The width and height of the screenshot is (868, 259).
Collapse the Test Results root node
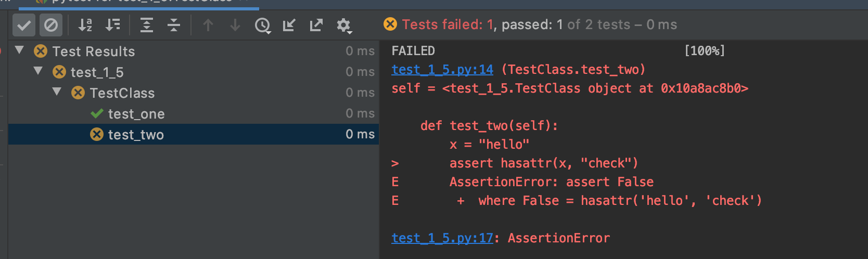click(20, 50)
